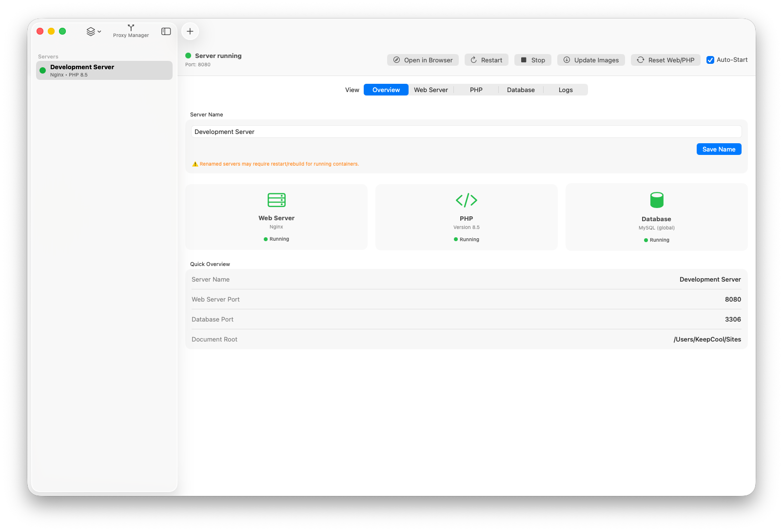The width and height of the screenshot is (783, 532).
Task: Open the Logs tab
Action: [x=566, y=90]
